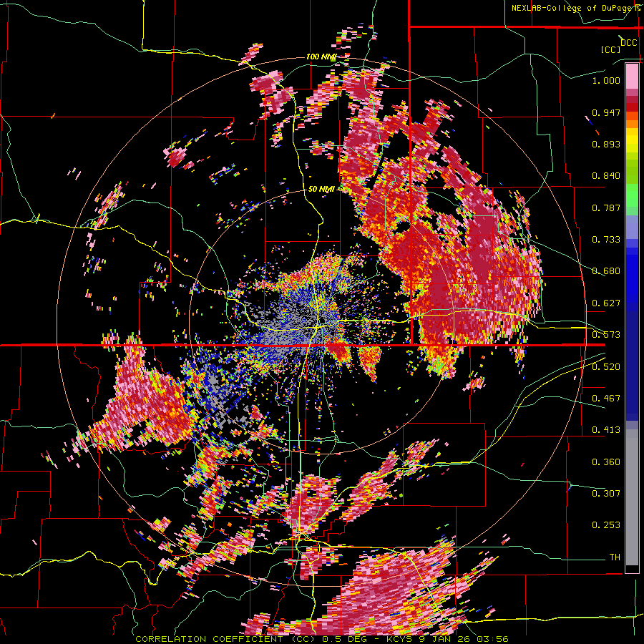Click the 0.573 legend value
Viewport: 644px width, 644px height.
click(606, 335)
